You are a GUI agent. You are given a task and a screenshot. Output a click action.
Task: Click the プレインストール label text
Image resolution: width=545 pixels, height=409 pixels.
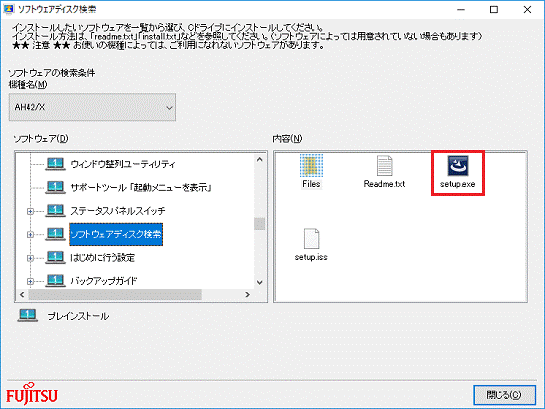coord(78,316)
